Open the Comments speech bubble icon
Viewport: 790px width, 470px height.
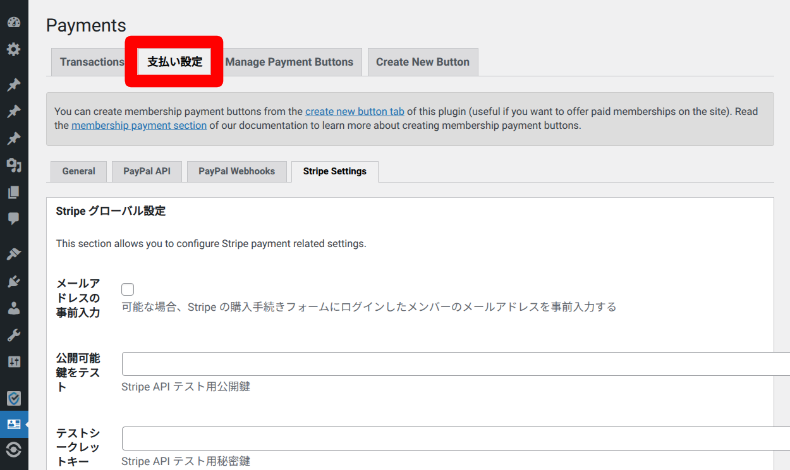(14, 219)
